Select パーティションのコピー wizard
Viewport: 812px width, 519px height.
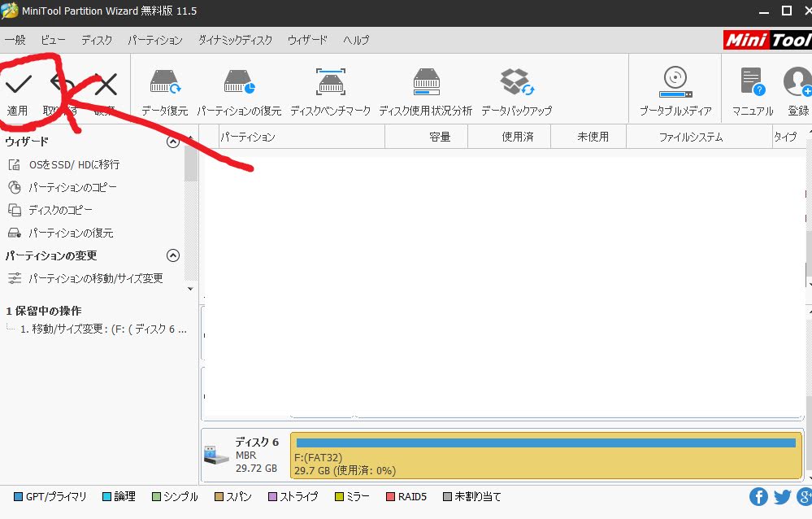[x=63, y=188]
